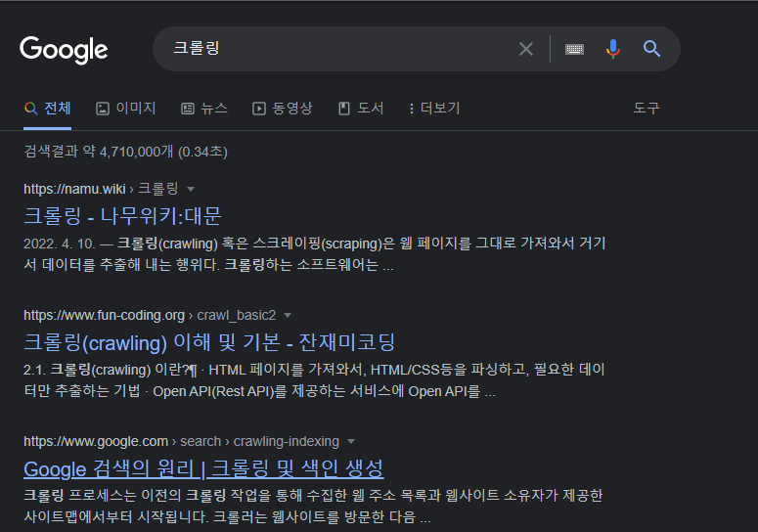Expand the google.com crawling-indexing options arrow
This screenshot has height=532, width=758.
351,442
